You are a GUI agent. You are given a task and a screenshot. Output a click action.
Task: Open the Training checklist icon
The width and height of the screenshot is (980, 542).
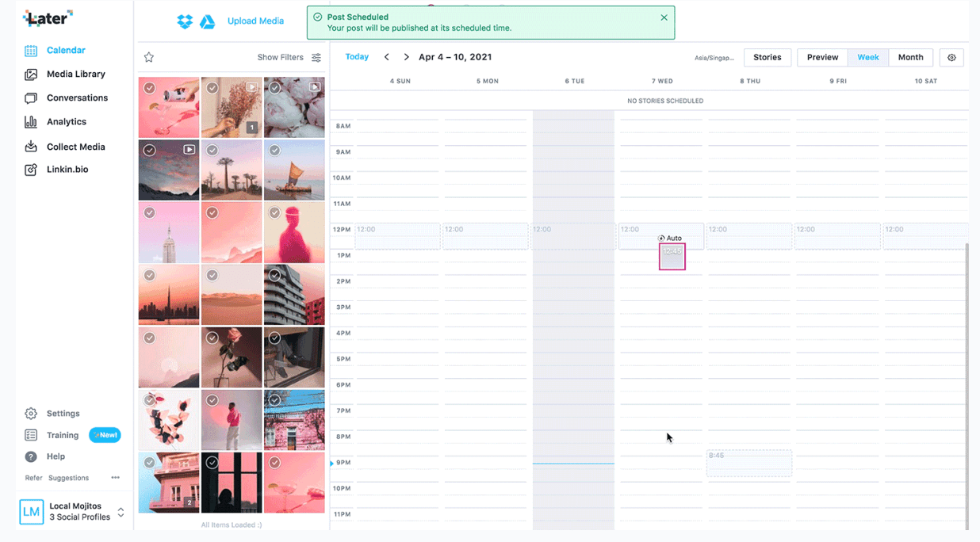[31, 435]
